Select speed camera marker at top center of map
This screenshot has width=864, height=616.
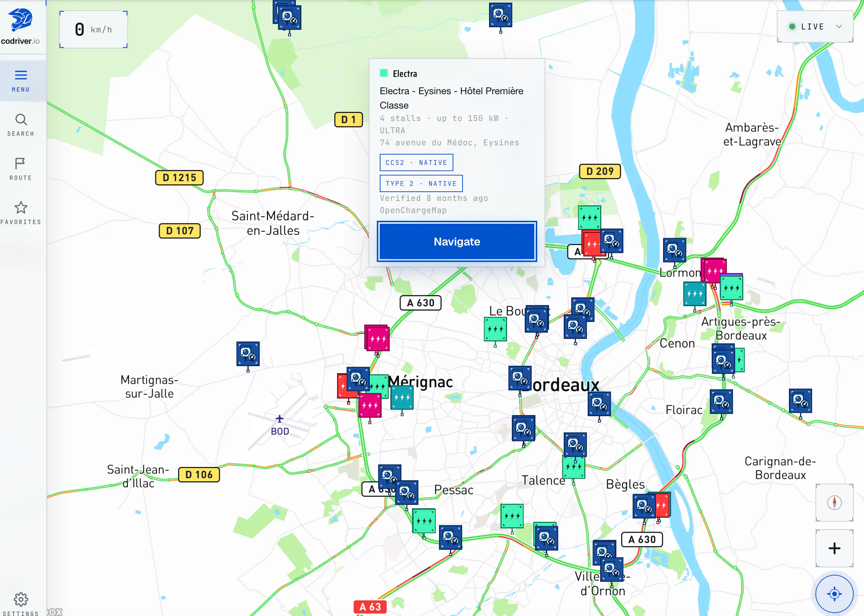pyautogui.click(x=500, y=15)
